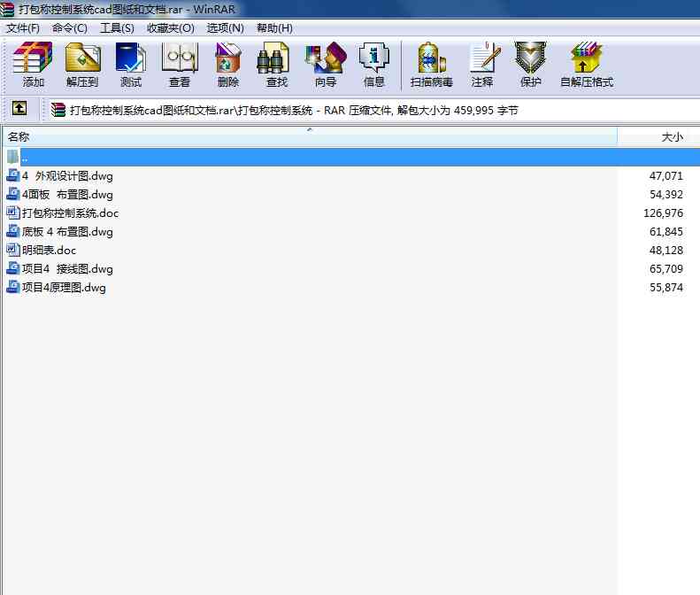Open the 收藏夹(O) menu
This screenshot has width=700, height=595.
point(171,28)
